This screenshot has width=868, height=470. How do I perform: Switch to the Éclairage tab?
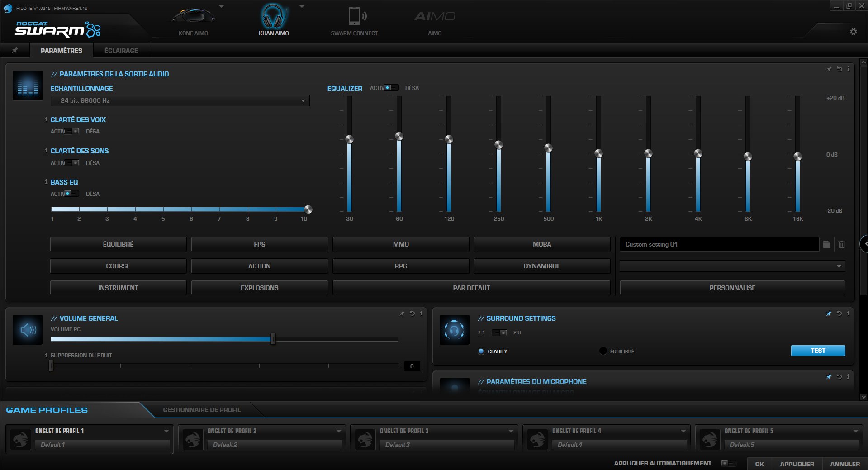(121, 51)
